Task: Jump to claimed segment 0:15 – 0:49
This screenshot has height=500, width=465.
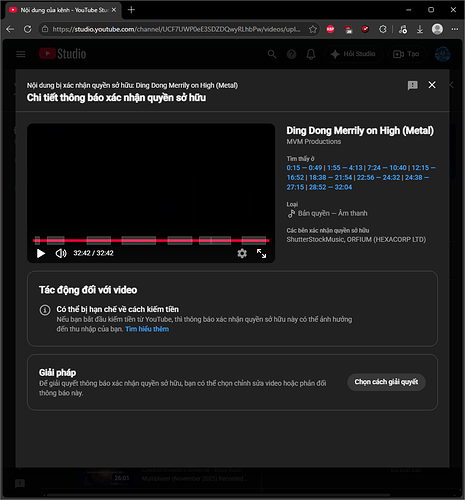Action: (x=304, y=168)
